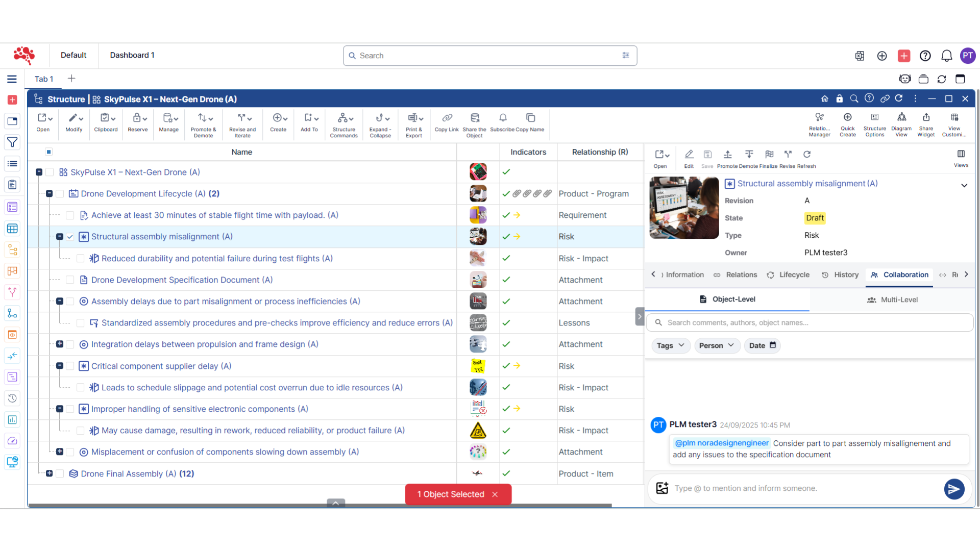Dismiss the 1 Object Selected banner
The width and height of the screenshot is (980, 551).
495,494
